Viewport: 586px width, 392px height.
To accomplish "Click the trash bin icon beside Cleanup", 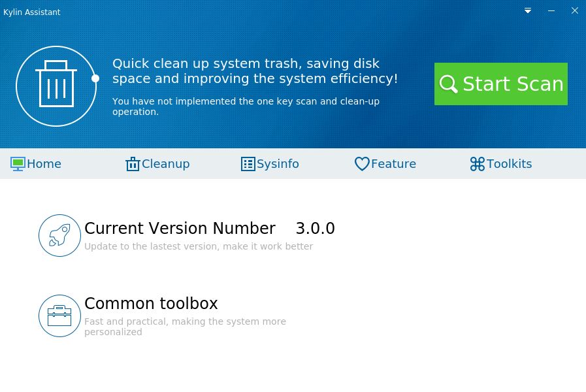I will 133,164.
